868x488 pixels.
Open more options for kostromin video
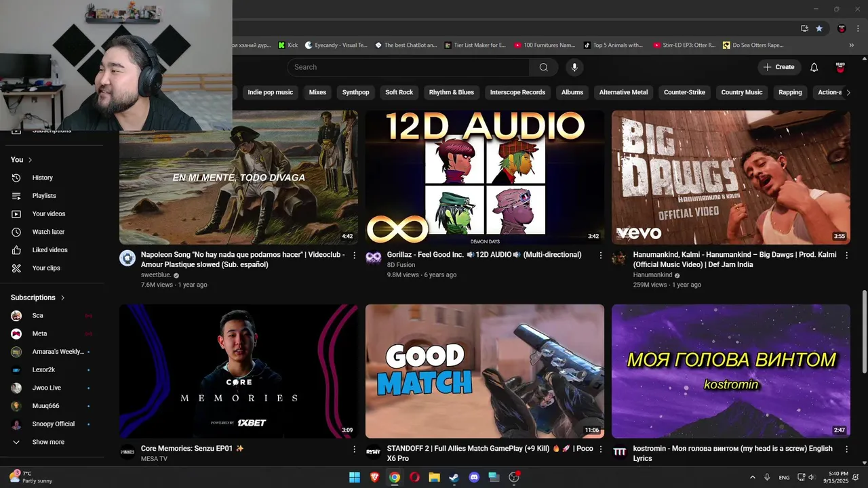tap(846, 449)
